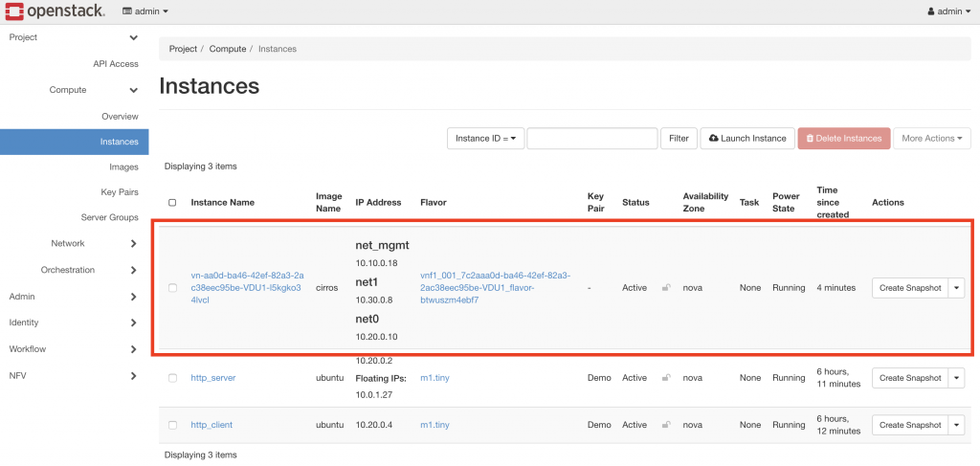Click the filter text input field
Screen dimensions: 980x466
tap(591, 139)
